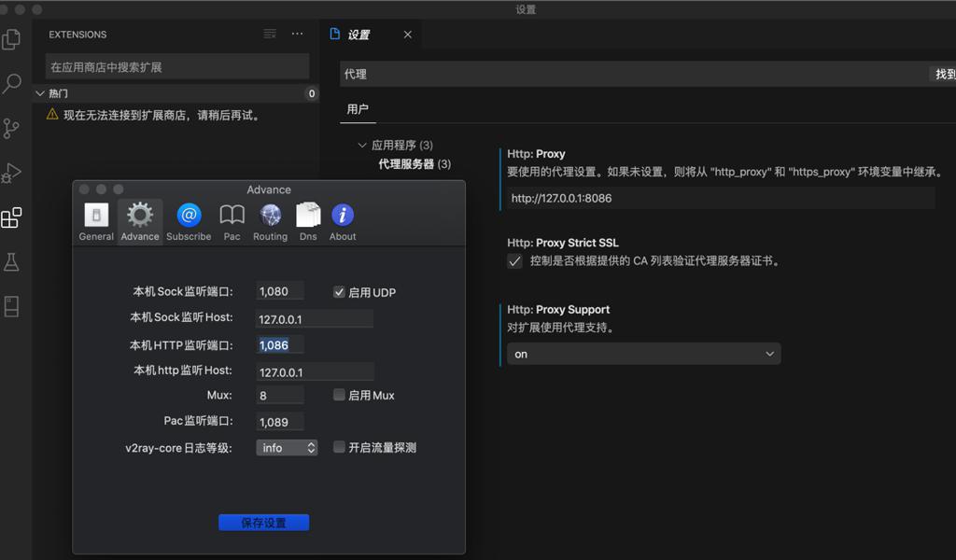Click the notebook icon in activity bar
Viewport: 956px width, 560px height.
click(x=11, y=306)
